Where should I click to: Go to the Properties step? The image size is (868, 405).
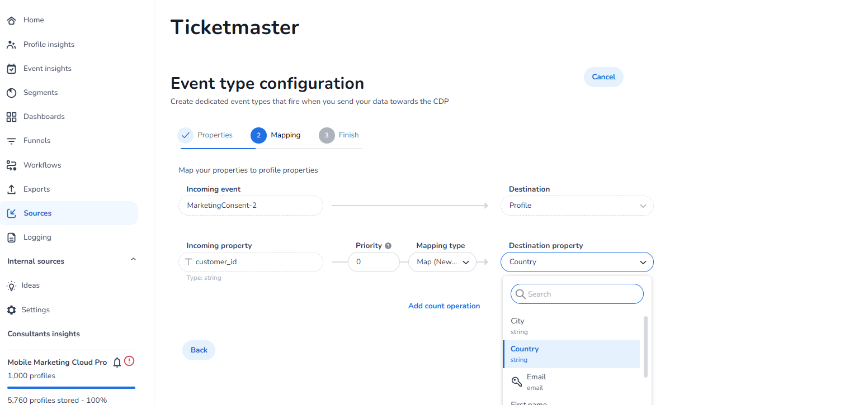click(x=205, y=135)
